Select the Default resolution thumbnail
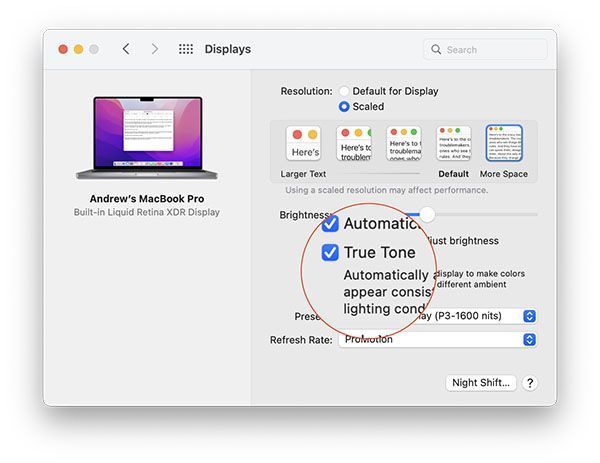 (x=454, y=143)
